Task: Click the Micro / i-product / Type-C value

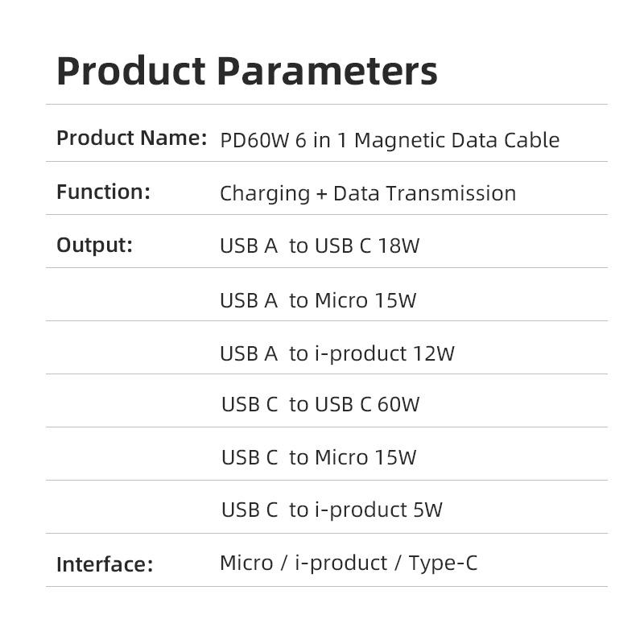Action: point(348,563)
